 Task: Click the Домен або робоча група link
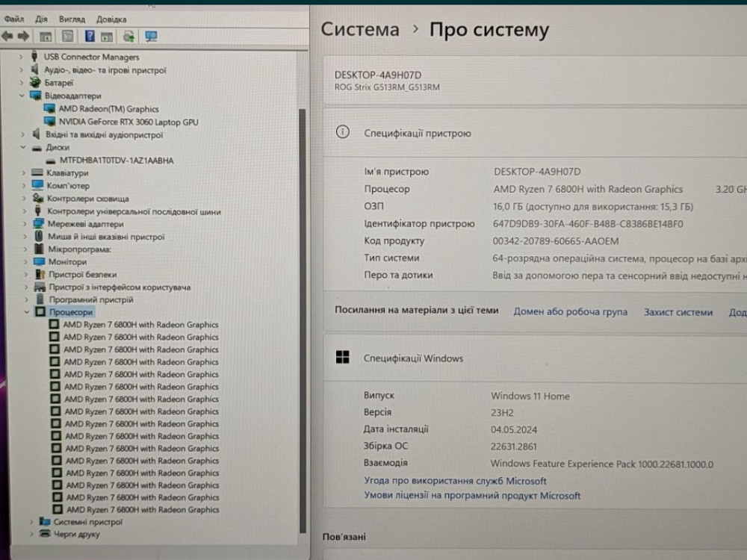tap(570, 312)
